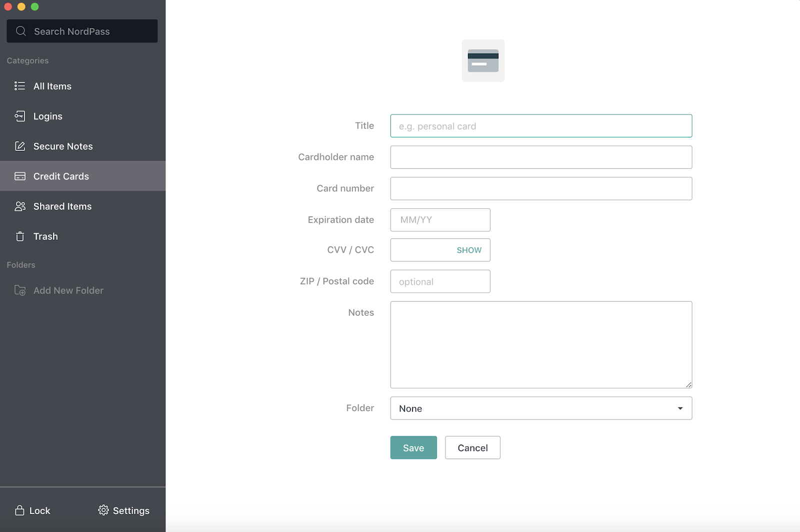
Task: Click the Settings gear icon
Action: (103, 510)
